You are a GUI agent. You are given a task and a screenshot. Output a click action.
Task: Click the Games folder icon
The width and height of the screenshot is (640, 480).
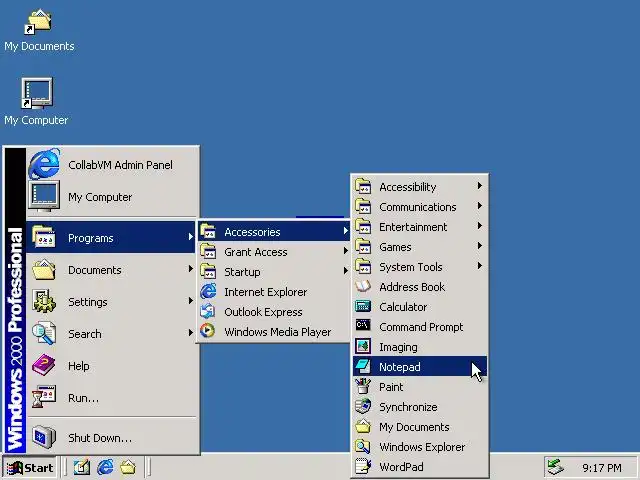[x=362, y=246]
